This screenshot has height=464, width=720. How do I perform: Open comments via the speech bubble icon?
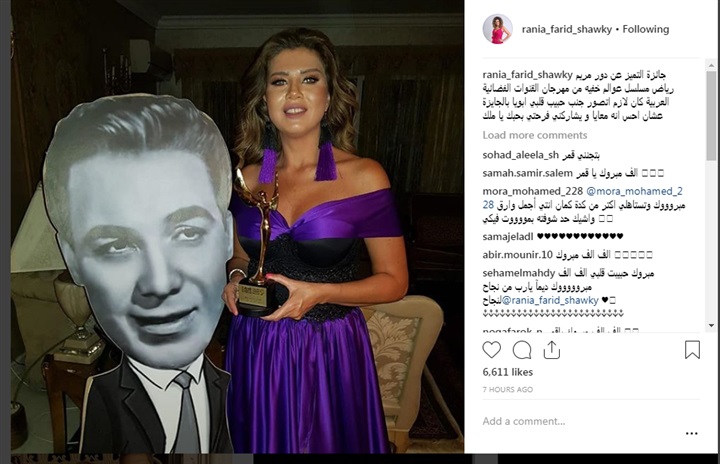pos(522,350)
